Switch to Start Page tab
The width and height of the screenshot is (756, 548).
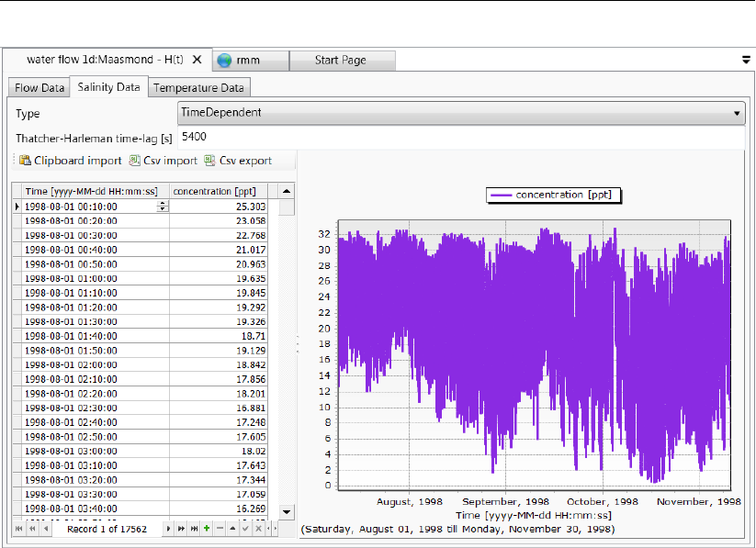[341, 61]
